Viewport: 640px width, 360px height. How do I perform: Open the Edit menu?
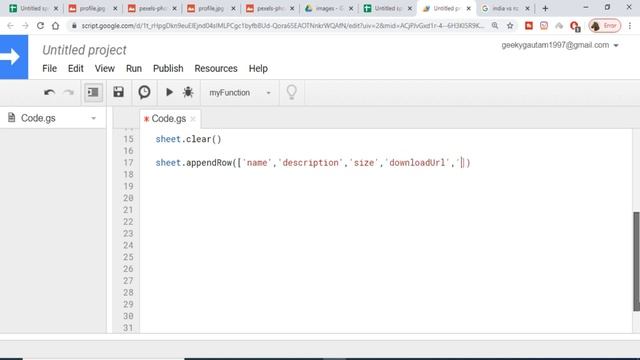(76, 69)
